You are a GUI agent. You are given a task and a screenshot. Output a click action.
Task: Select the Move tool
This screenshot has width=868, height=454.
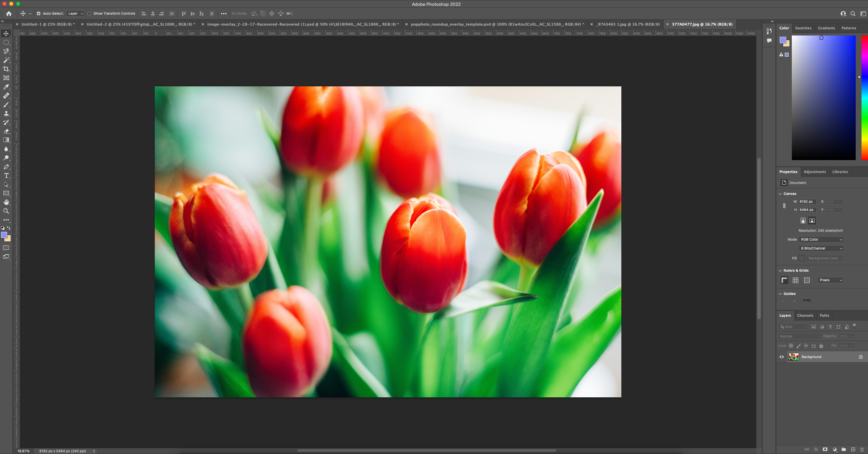click(x=6, y=33)
